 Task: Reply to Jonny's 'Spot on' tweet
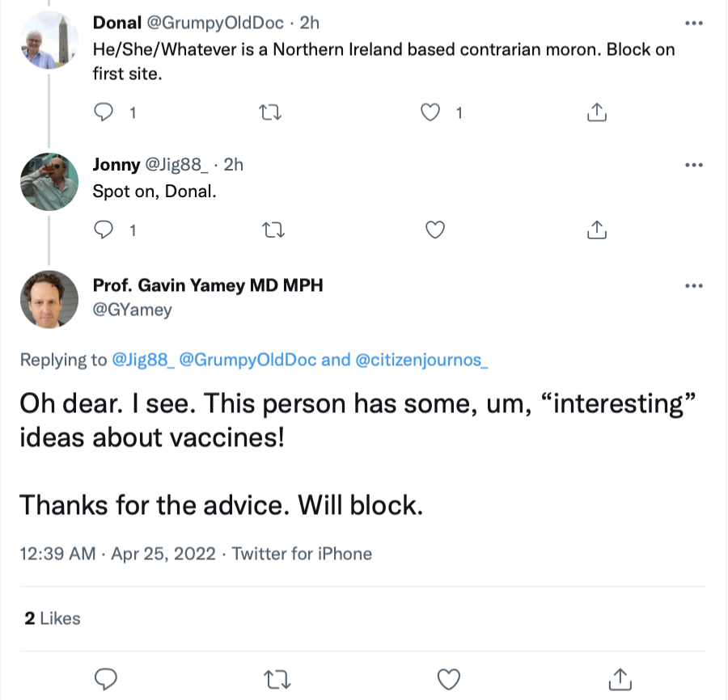point(104,230)
